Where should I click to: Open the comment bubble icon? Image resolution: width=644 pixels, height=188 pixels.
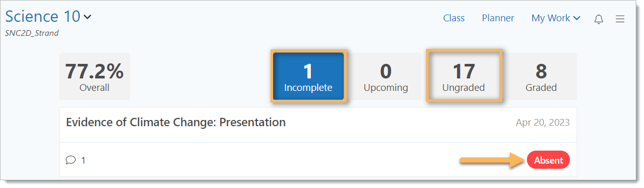pyautogui.click(x=71, y=160)
